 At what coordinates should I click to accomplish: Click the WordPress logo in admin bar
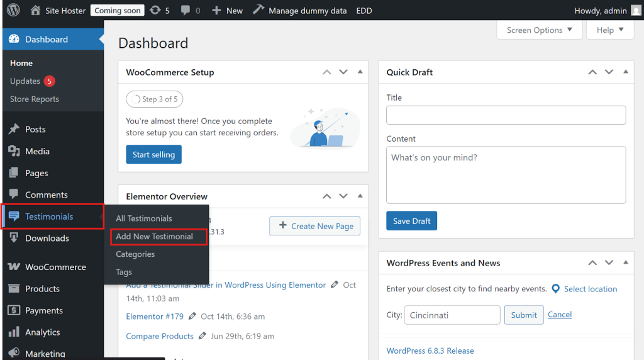13,10
